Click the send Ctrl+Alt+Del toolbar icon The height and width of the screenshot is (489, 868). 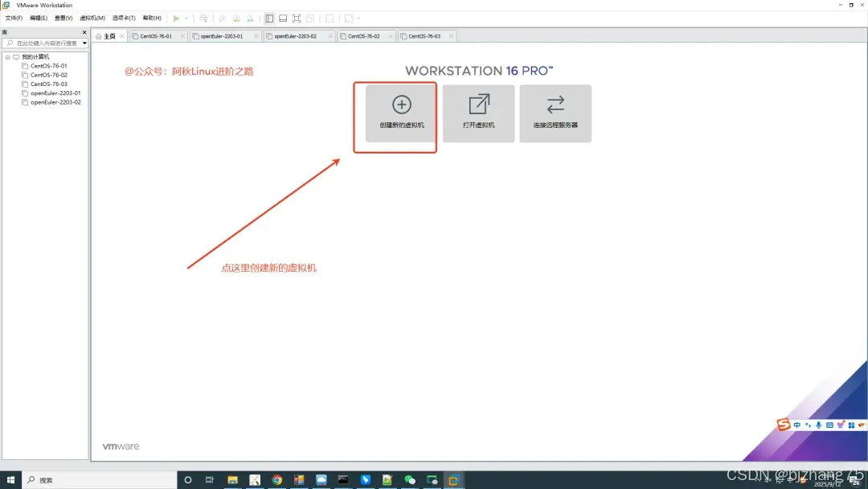pos(203,18)
